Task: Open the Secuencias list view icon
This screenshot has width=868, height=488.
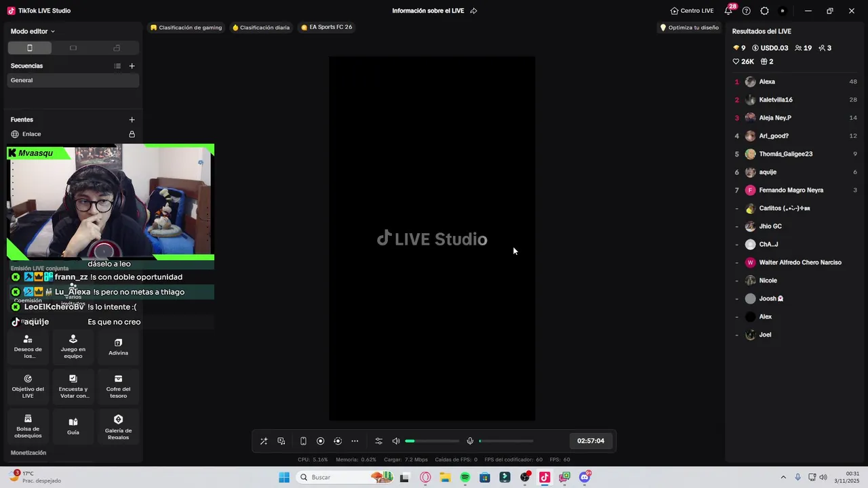Action: (117, 66)
